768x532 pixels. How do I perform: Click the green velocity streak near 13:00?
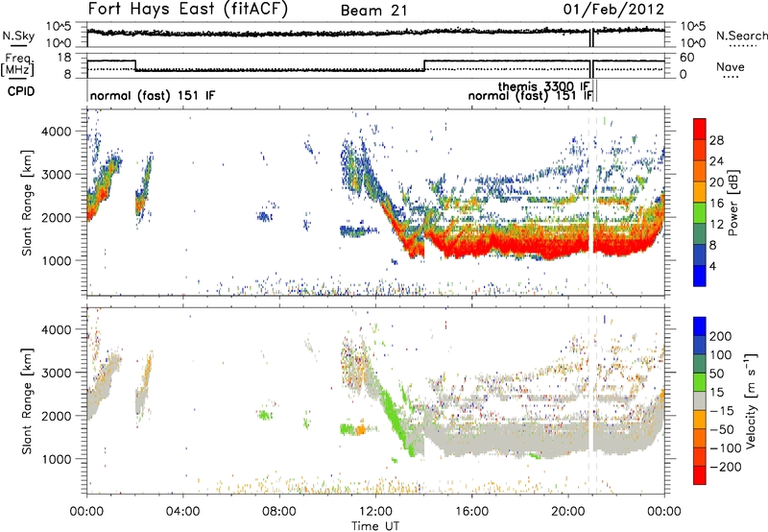[x=396, y=417]
